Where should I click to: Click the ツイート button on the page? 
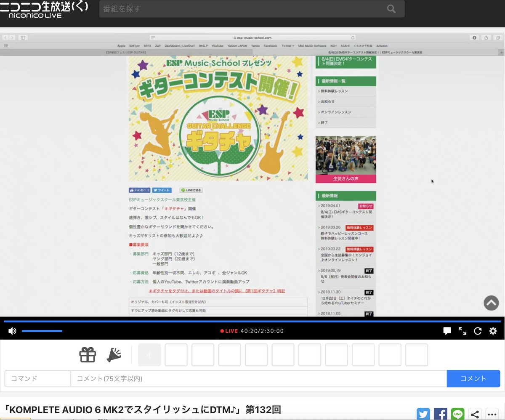click(x=162, y=190)
